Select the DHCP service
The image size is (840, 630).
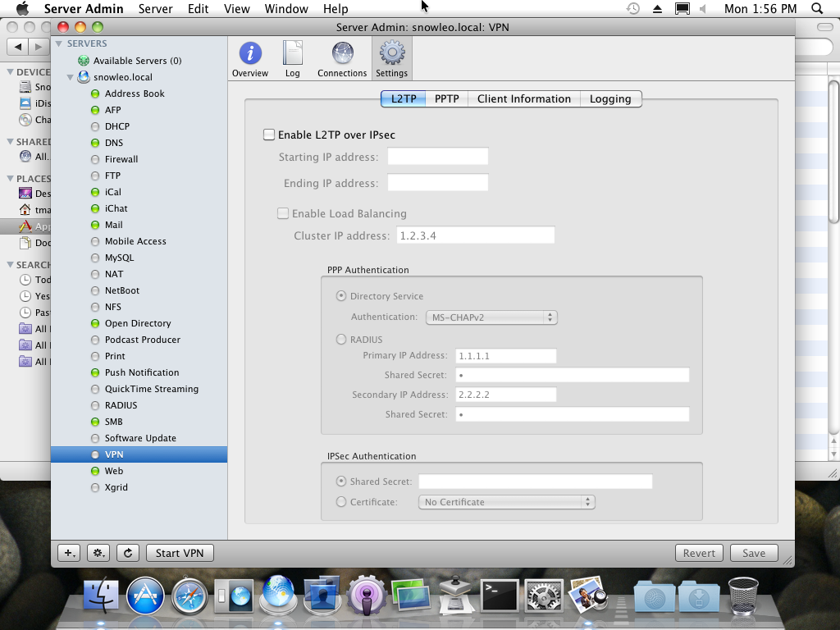139,126
